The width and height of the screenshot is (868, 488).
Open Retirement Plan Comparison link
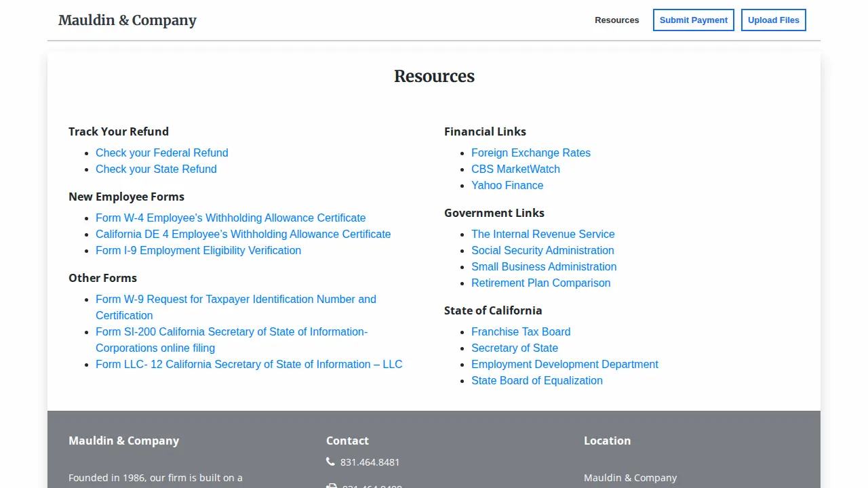541,283
